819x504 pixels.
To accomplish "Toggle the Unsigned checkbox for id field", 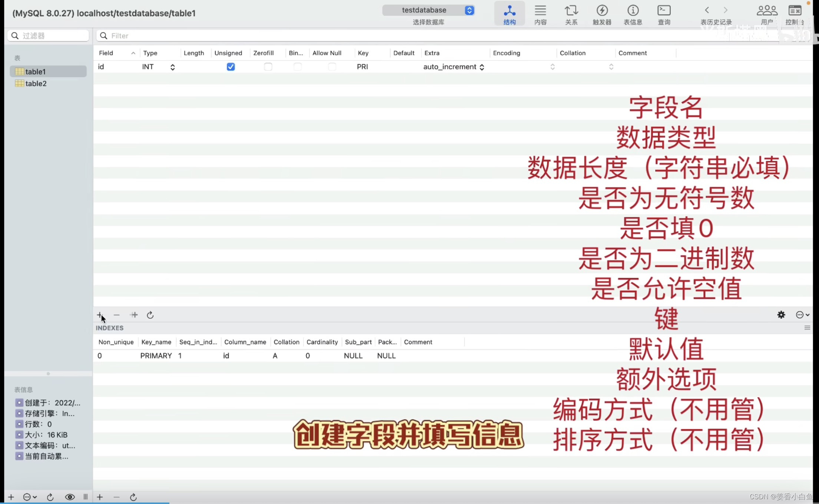I will coord(230,67).
